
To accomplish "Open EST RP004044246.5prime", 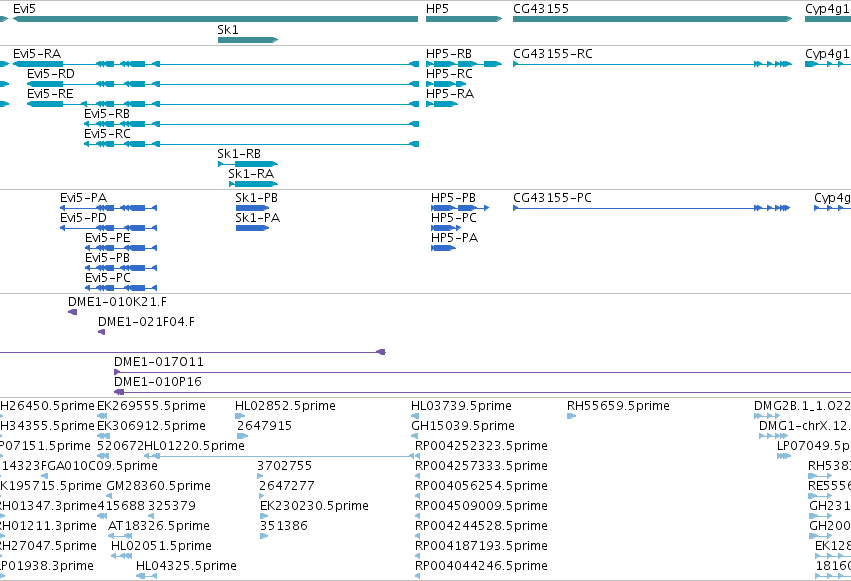I will [x=481, y=567].
